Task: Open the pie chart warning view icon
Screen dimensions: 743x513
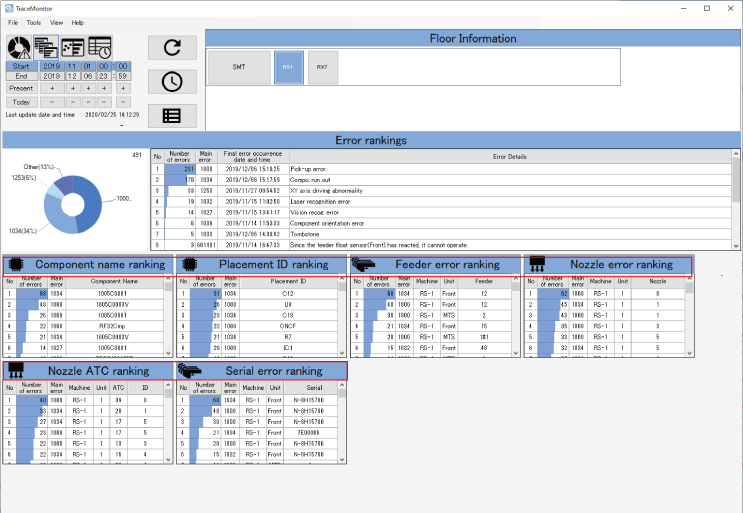Action: (x=19, y=47)
